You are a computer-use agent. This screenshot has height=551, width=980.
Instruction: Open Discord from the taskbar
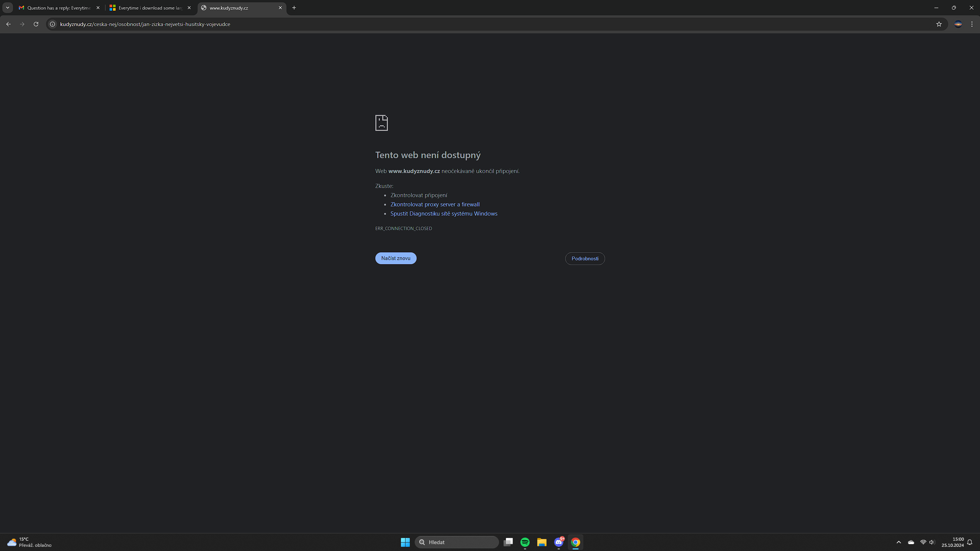click(x=558, y=542)
